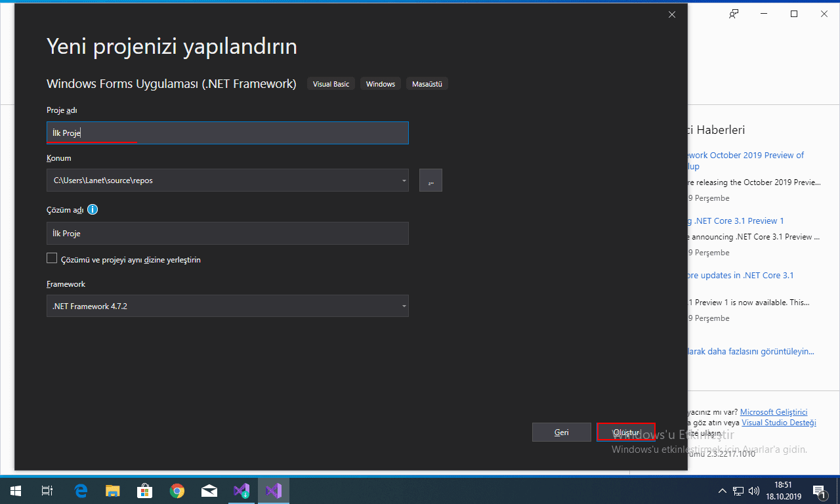Open the network icon in the system tray

click(738, 490)
